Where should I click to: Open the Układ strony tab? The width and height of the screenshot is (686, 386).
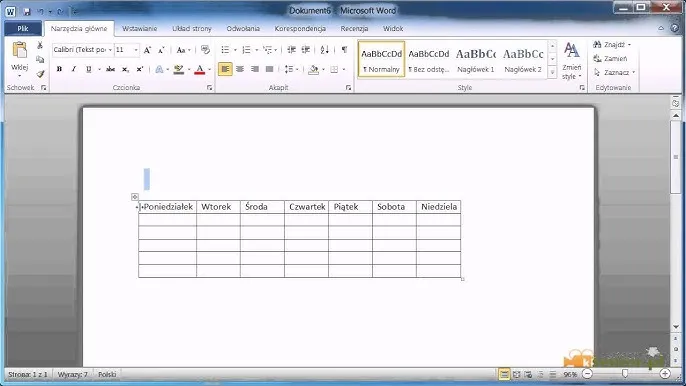[192, 28]
